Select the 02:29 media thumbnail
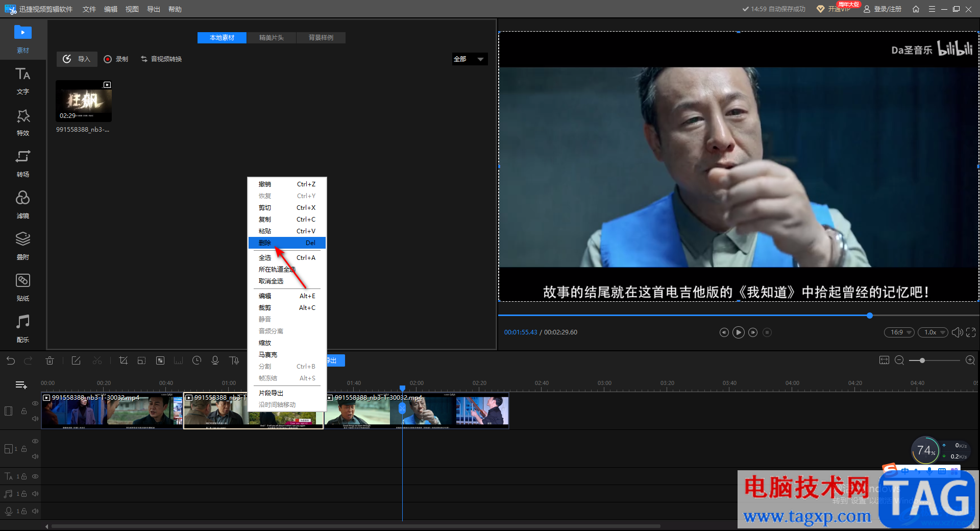The image size is (980, 531). [84, 101]
